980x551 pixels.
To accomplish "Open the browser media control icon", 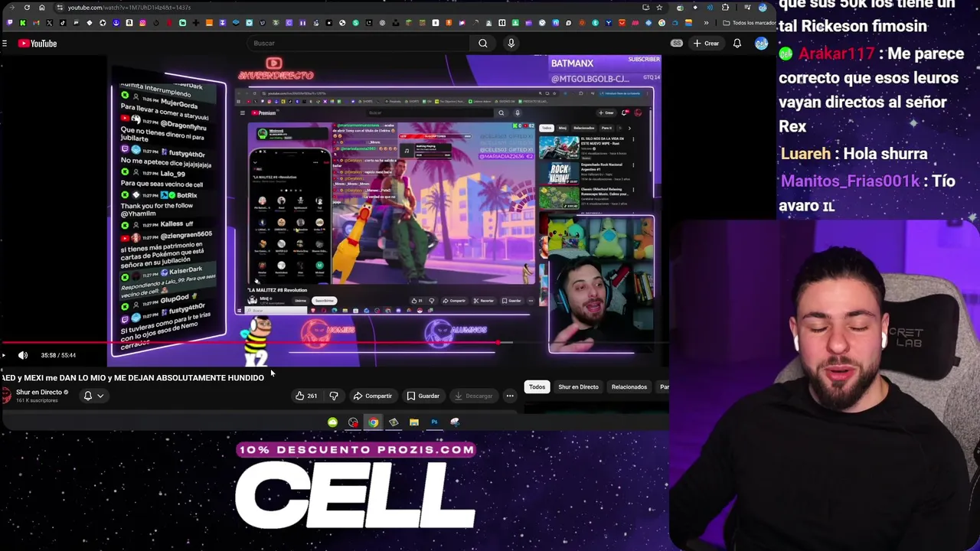I will 748,8.
